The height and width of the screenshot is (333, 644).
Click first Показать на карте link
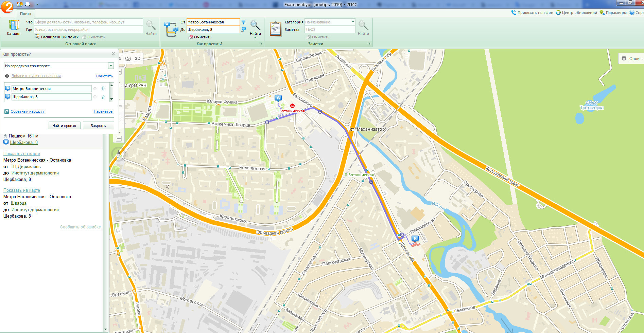pos(22,153)
